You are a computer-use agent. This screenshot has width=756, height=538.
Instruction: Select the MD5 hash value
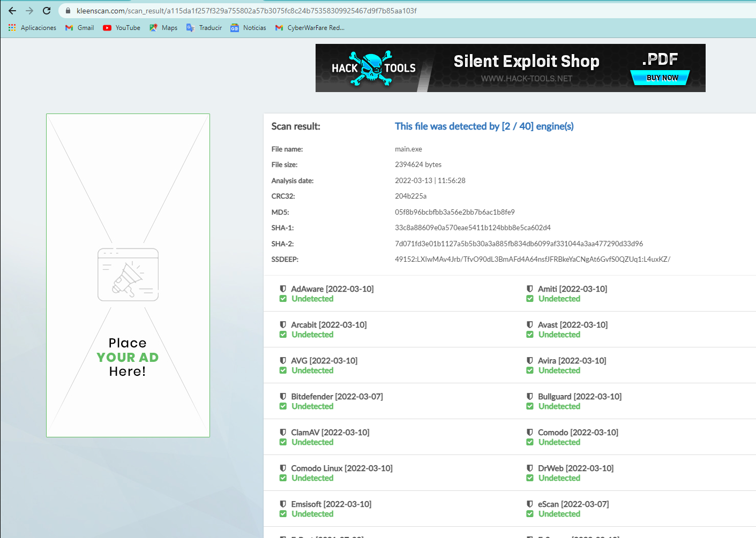click(x=455, y=213)
